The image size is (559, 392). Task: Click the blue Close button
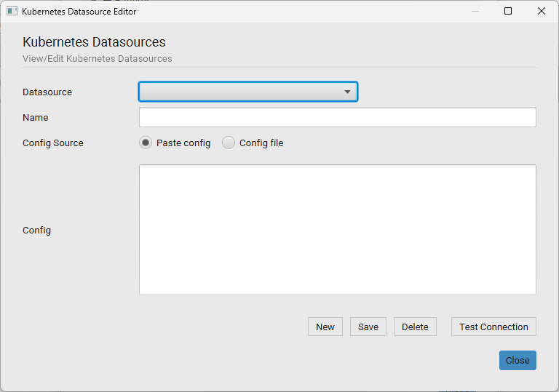518,360
